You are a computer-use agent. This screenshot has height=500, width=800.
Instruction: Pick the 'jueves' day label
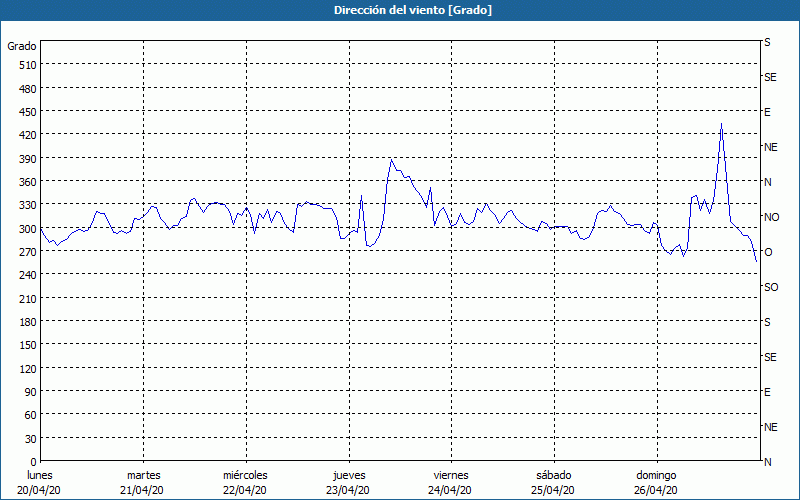pos(349,475)
